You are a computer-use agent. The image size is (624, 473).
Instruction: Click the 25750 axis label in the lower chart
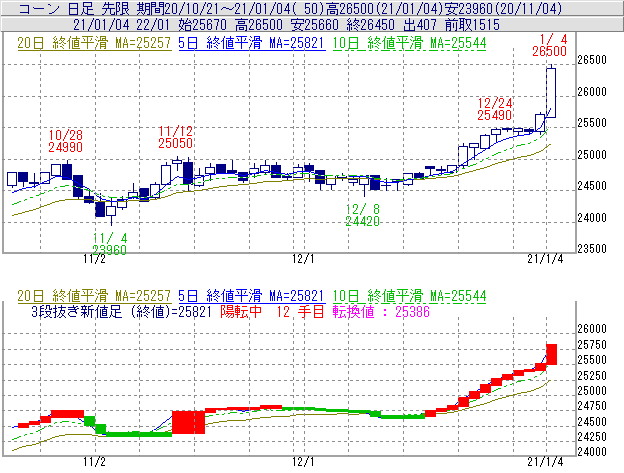592,345
